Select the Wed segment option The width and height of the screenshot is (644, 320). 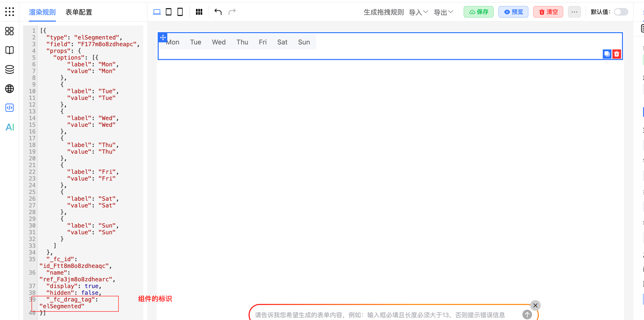pos(219,42)
